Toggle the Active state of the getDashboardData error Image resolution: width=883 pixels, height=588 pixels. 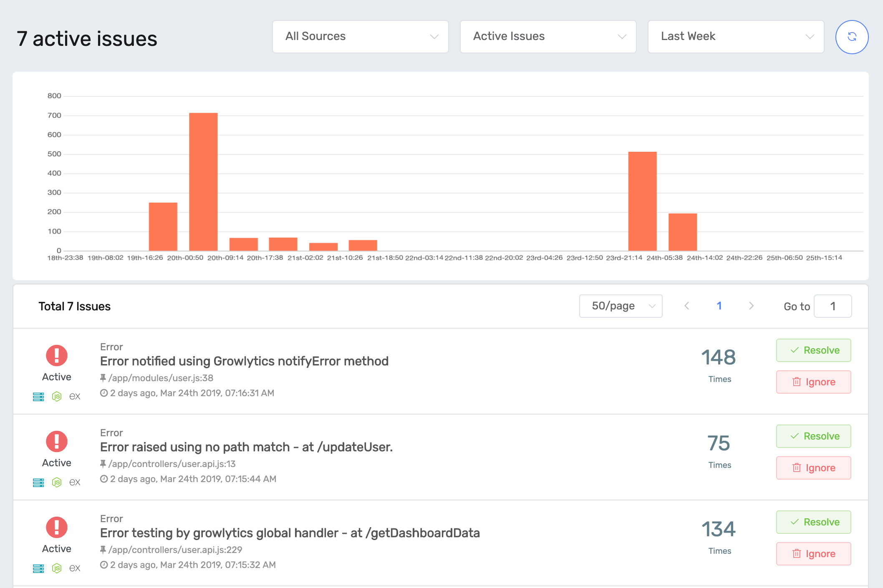tap(56, 548)
